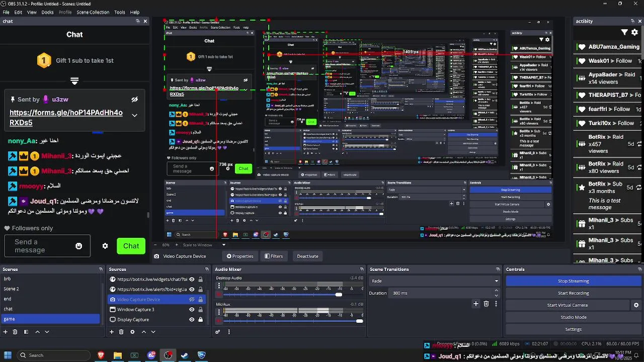
Task: Unlock the Display Capture source
Action: pyautogui.click(x=200, y=320)
